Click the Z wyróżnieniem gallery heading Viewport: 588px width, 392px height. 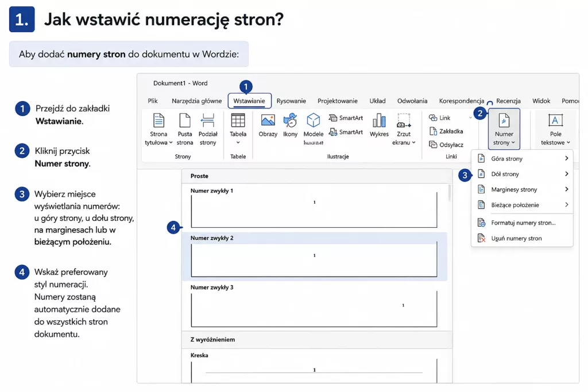[212, 340]
